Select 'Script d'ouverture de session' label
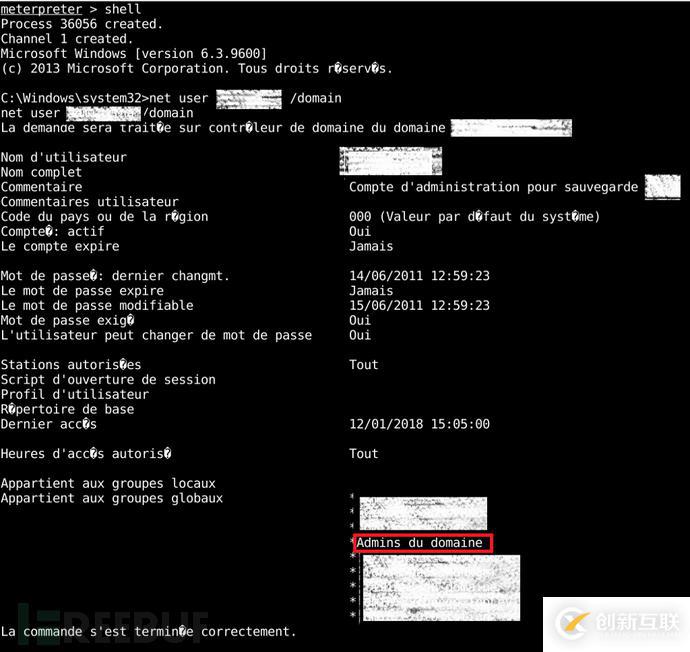The height and width of the screenshot is (652, 690). pos(108,380)
